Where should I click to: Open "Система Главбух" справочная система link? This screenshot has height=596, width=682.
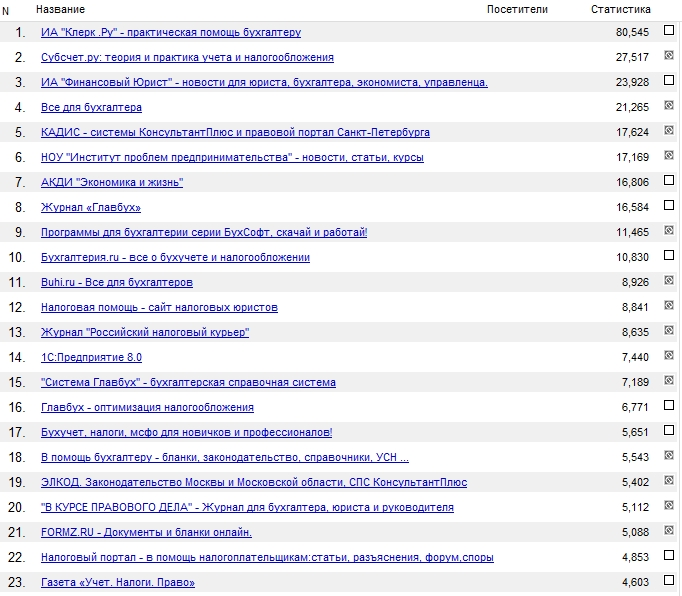pyautogui.click(x=188, y=383)
